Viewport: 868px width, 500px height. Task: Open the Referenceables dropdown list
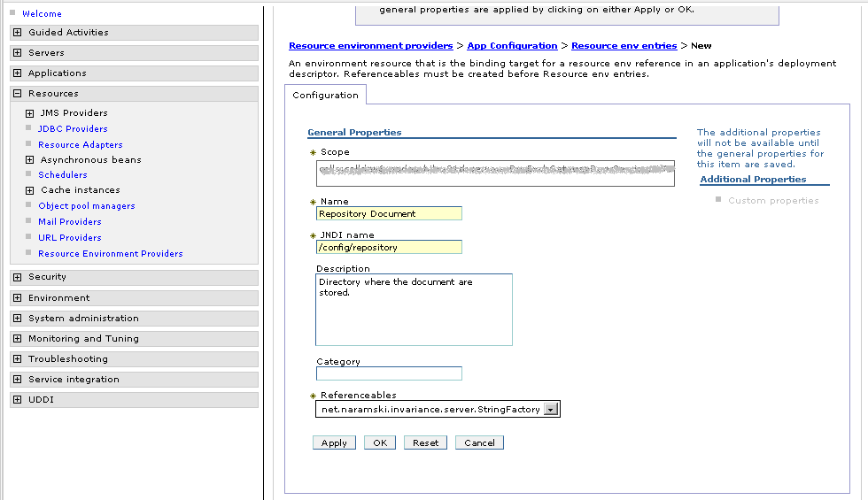click(550, 409)
